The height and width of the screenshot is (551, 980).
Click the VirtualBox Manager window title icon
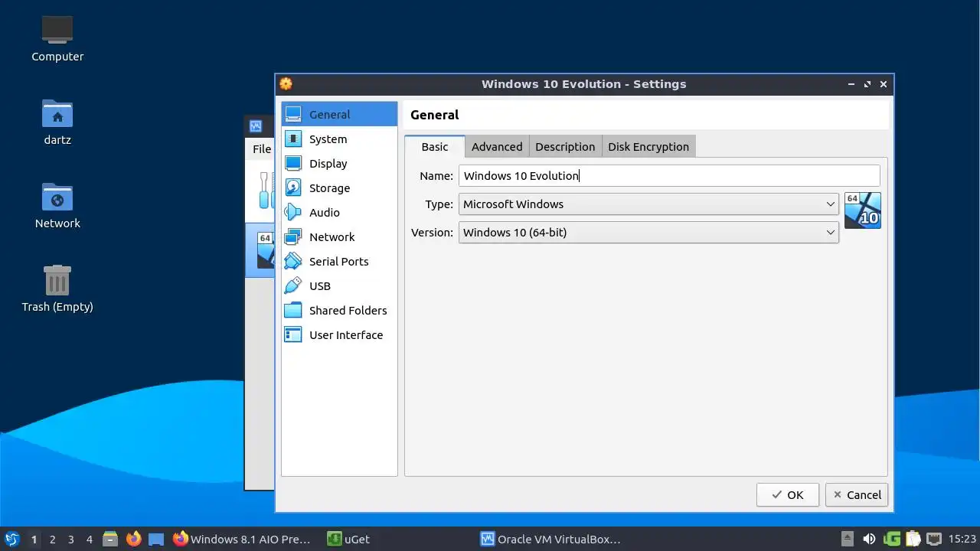[x=256, y=126]
